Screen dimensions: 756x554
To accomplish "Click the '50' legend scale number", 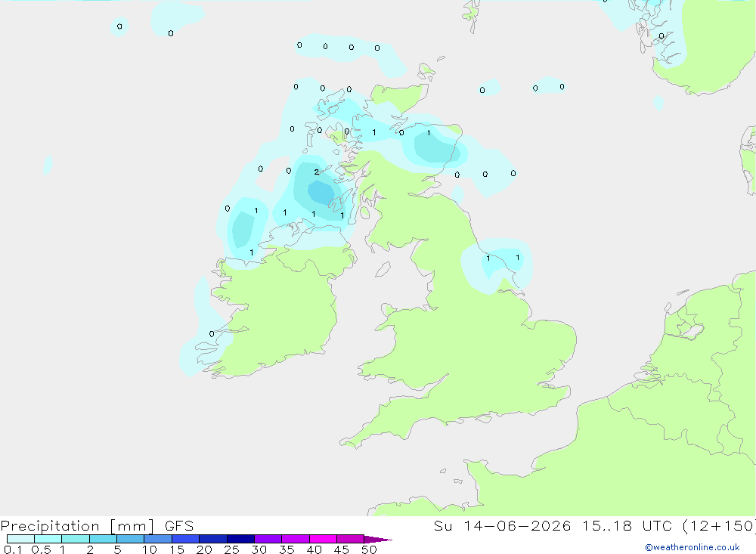I will click(369, 549).
